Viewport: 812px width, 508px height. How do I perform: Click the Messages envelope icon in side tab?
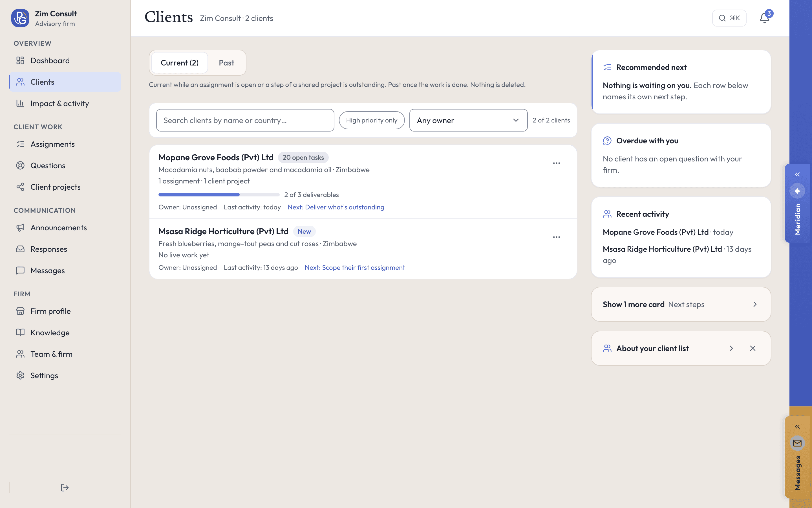797,443
